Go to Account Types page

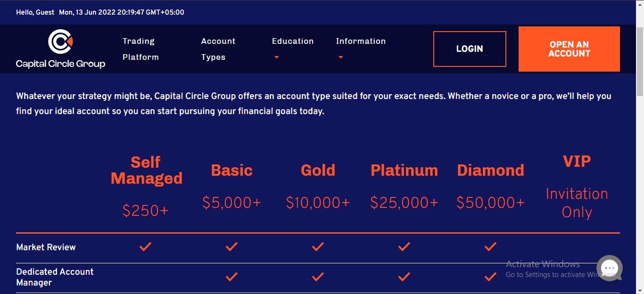click(x=218, y=49)
